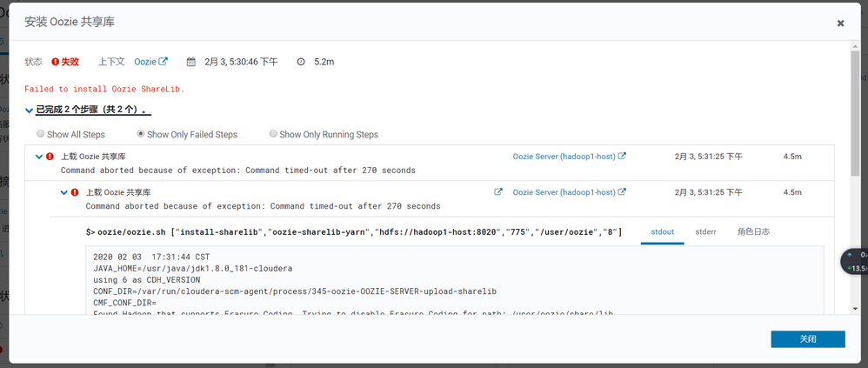
Task: Click the 'using 6 as CDH_VERSION' log line
Action: tap(147, 280)
